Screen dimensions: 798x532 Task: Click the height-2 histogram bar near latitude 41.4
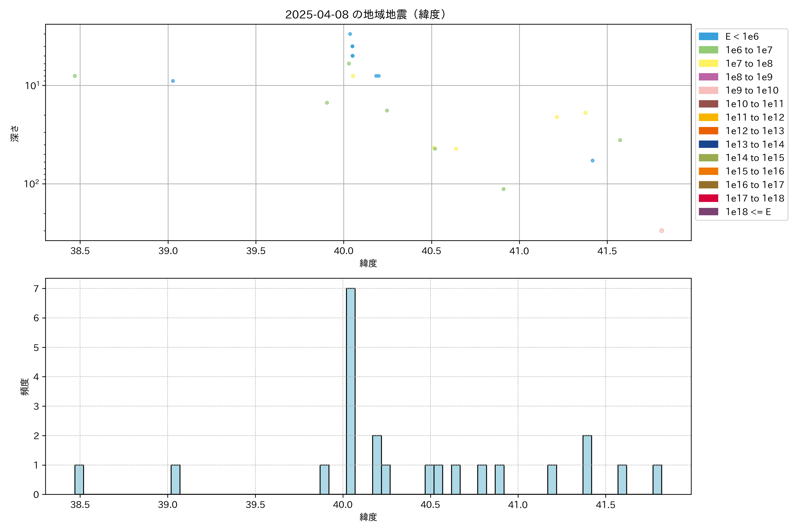coord(587,465)
